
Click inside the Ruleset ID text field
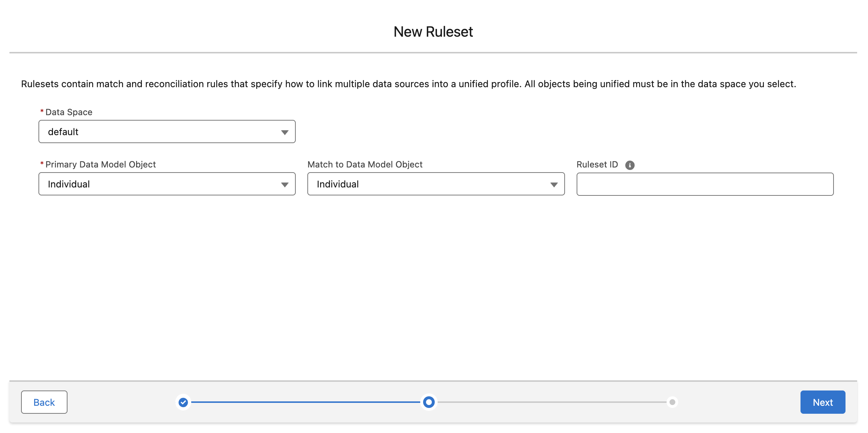coord(704,185)
